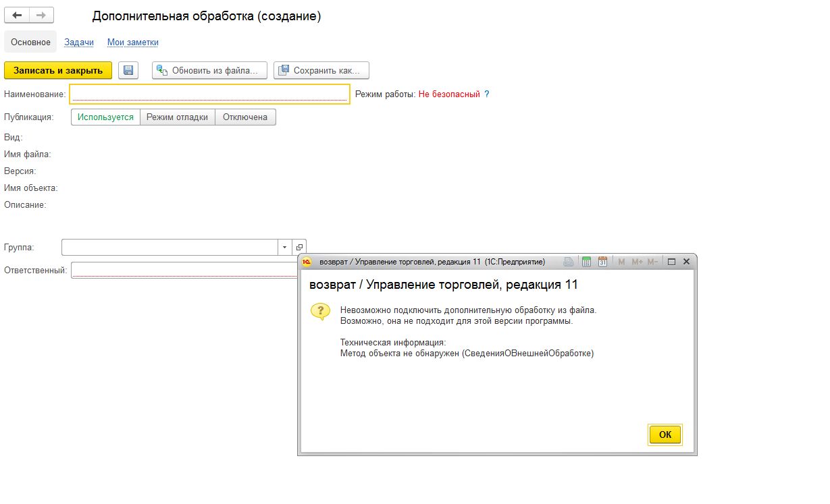Open the Мои заметки tab
This screenshot has width=830, height=504.
pos(133,42)
